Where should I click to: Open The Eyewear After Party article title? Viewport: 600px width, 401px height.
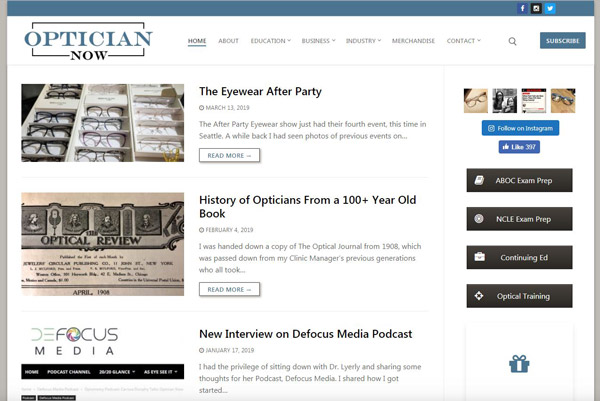pos(260,91)
